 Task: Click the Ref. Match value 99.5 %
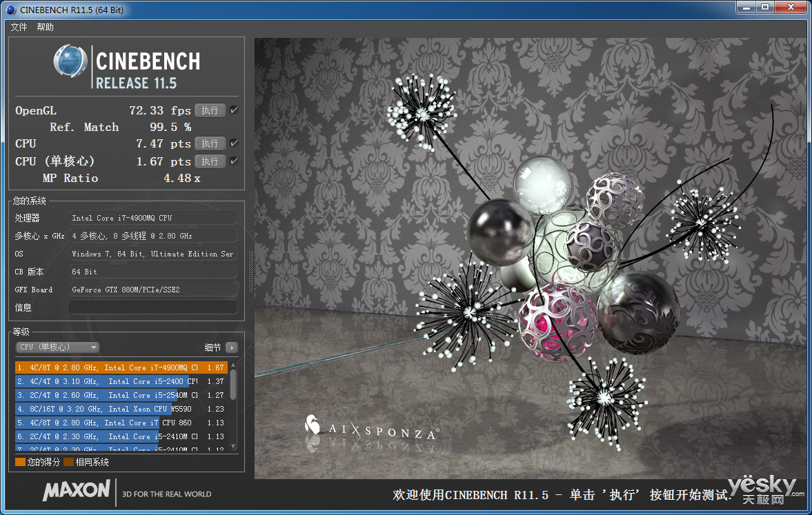click(170, 128)
